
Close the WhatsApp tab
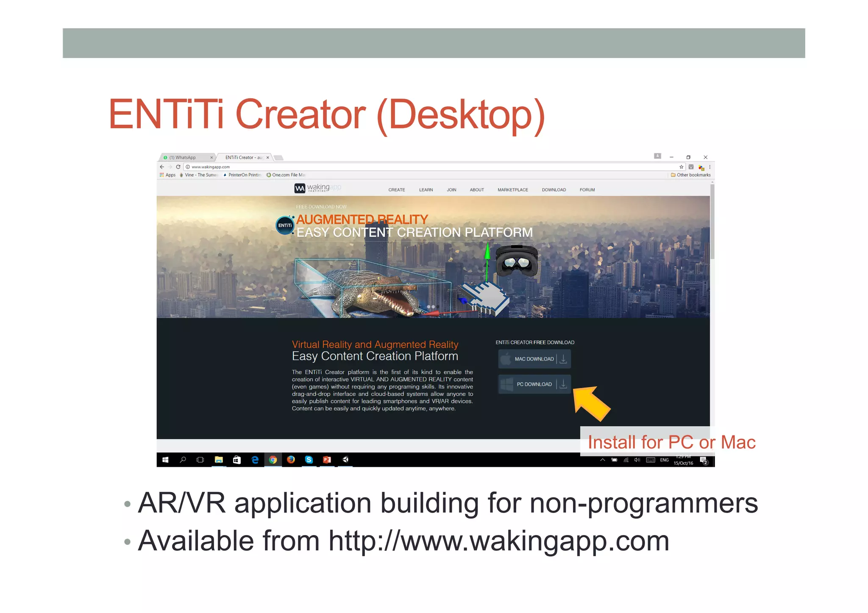click(x=211, y=158)
